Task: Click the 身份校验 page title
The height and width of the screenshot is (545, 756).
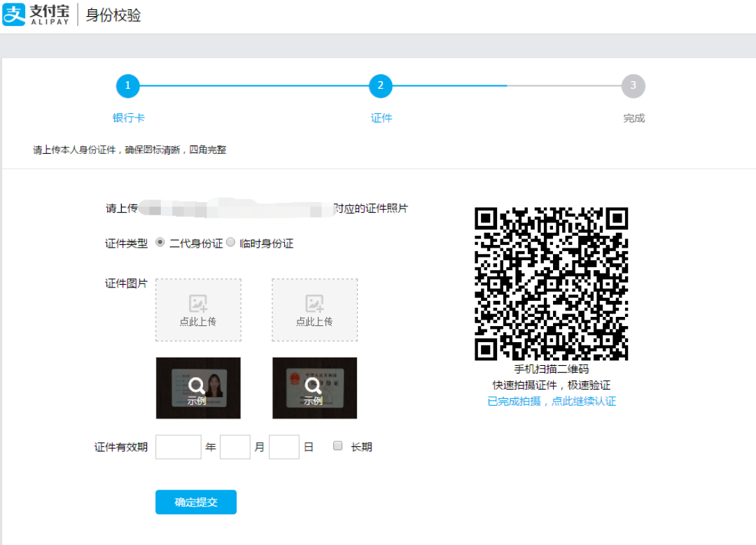Action: tap(113, 15)
